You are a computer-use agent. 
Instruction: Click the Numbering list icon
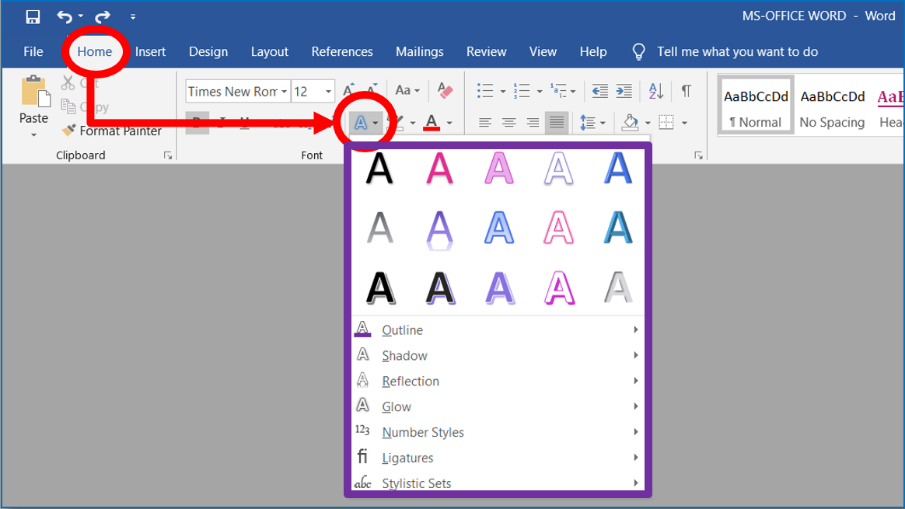tap(522, 91)
